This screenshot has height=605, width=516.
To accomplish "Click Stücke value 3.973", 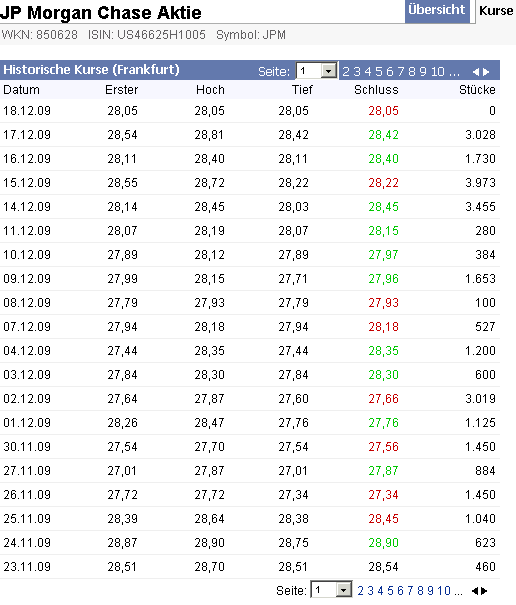I will click(x=480, y=183).
